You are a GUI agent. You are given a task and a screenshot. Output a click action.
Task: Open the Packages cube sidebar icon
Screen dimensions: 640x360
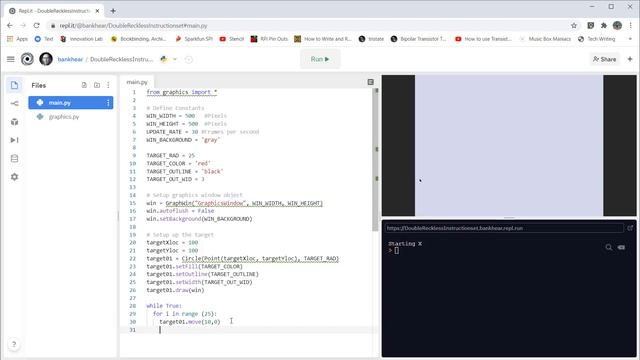pos(14,122)
